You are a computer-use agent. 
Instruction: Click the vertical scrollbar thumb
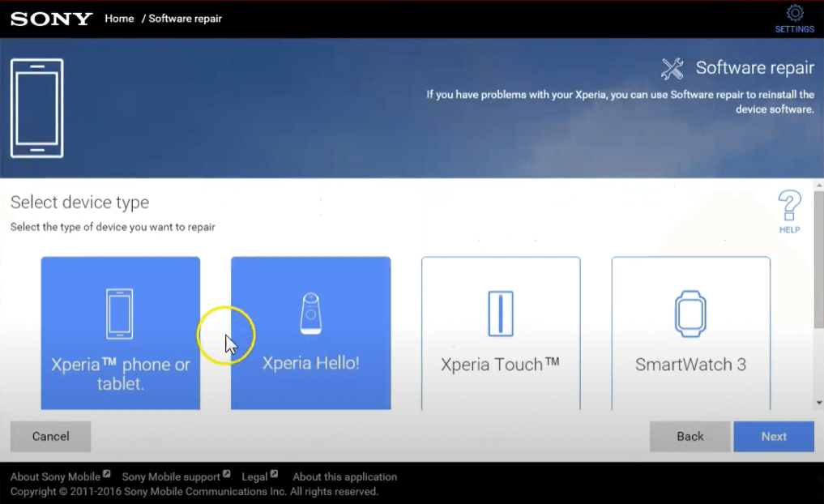[819, 259]
